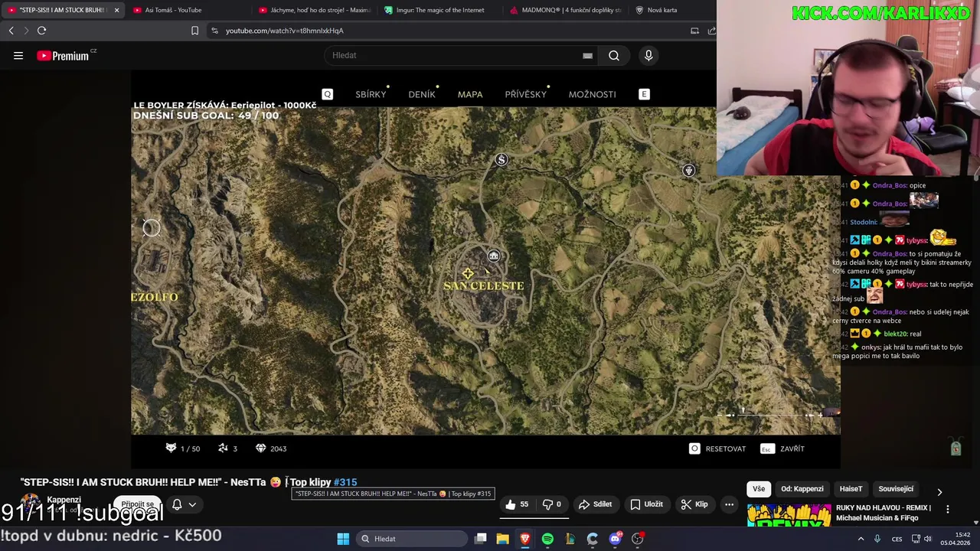This screenshot has height=551, width=980.
Task: Select the Vše filter chip
Action: point(759,489)
